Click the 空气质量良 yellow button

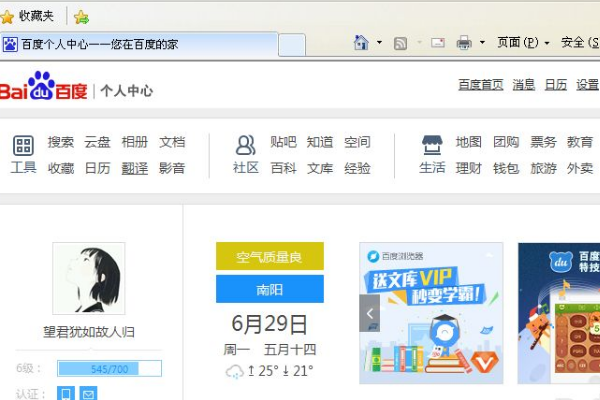coord(270,256)
